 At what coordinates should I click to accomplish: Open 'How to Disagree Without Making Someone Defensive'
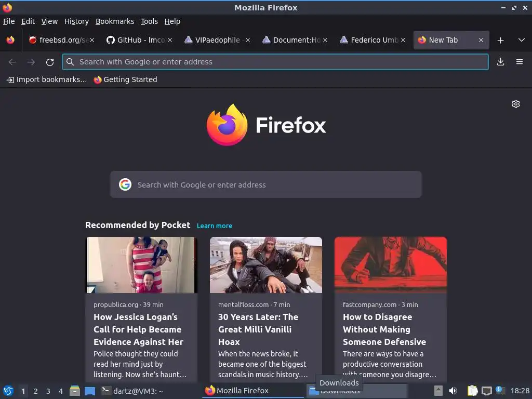tap(384, 329)
